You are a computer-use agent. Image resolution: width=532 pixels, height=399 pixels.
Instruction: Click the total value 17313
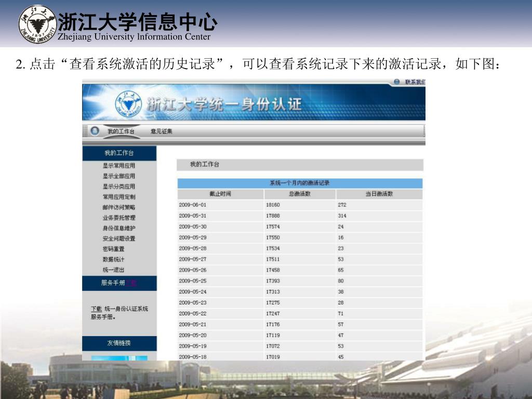pyautogui.click(x=273, y=292)
